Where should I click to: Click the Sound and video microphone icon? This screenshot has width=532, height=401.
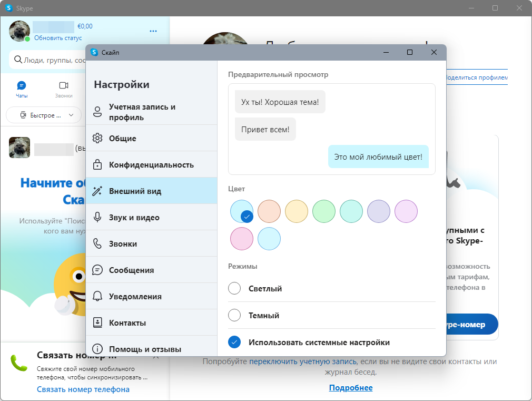click(97, 217)
